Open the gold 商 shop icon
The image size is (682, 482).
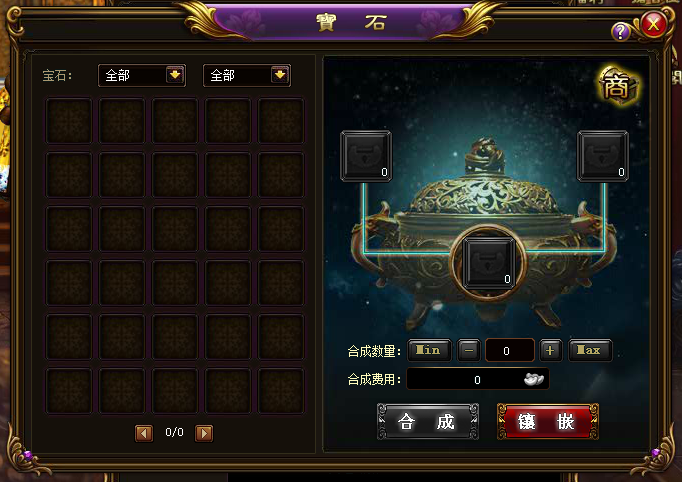617,85
